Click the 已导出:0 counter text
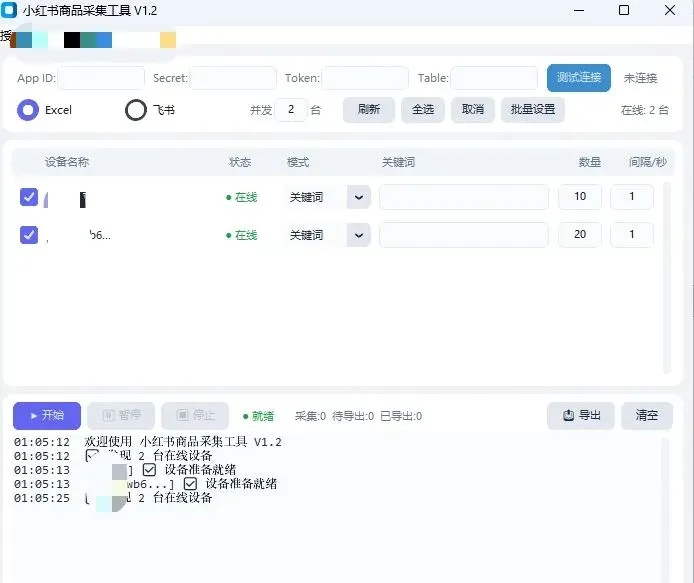This screenshot has height=583, width=694. click(401, 416)
